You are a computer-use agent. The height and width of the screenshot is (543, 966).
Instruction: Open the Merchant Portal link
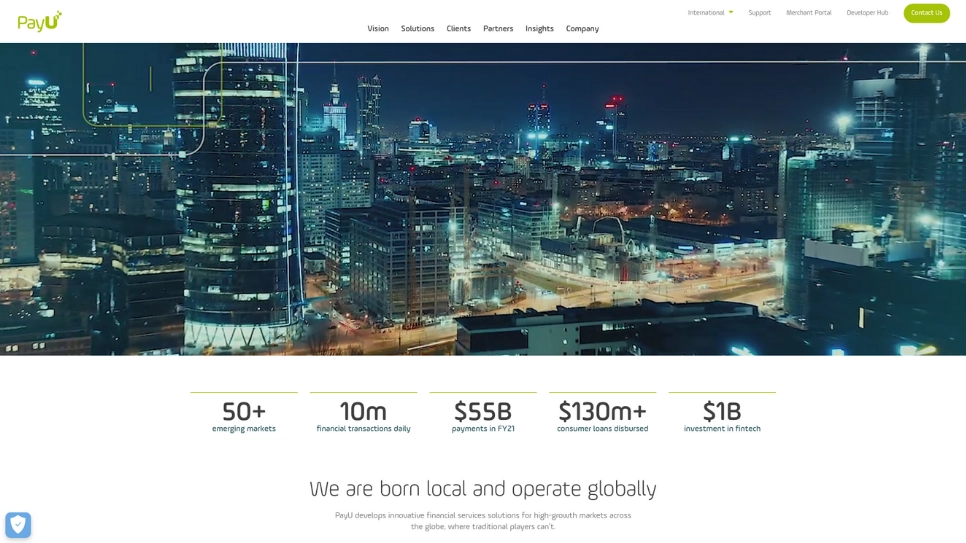point(808,13)
